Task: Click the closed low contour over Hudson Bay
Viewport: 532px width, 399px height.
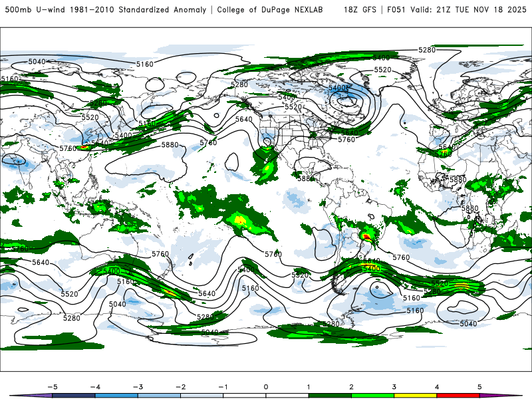Action: (x=346, y=101)
